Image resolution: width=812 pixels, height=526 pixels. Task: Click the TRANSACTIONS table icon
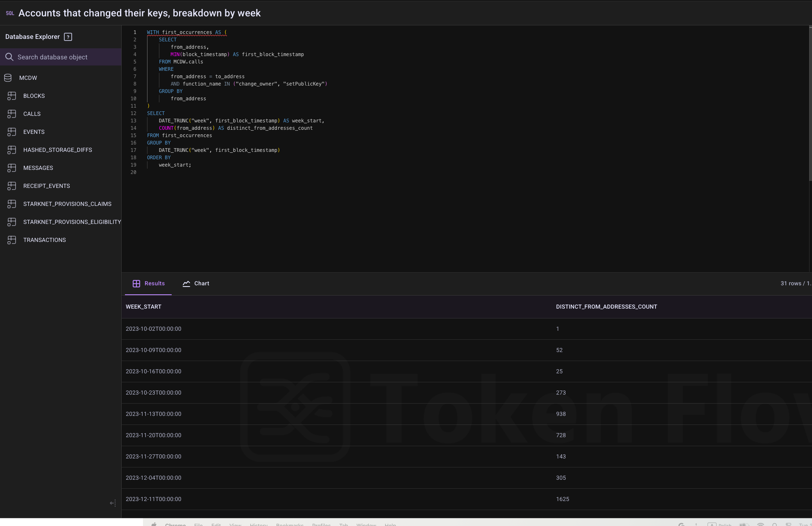click(x=11, y=239)
